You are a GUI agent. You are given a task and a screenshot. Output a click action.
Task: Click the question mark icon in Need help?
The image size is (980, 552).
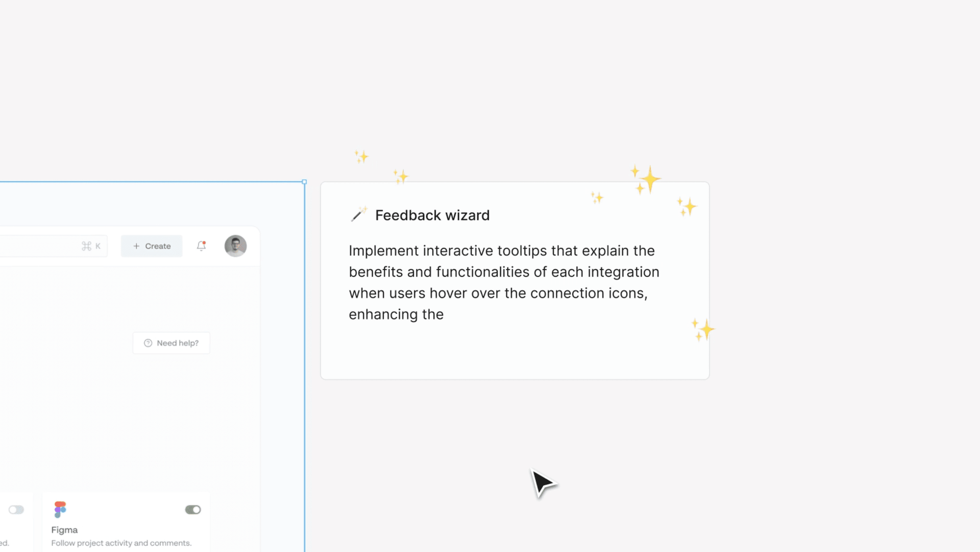pos(148,343)
